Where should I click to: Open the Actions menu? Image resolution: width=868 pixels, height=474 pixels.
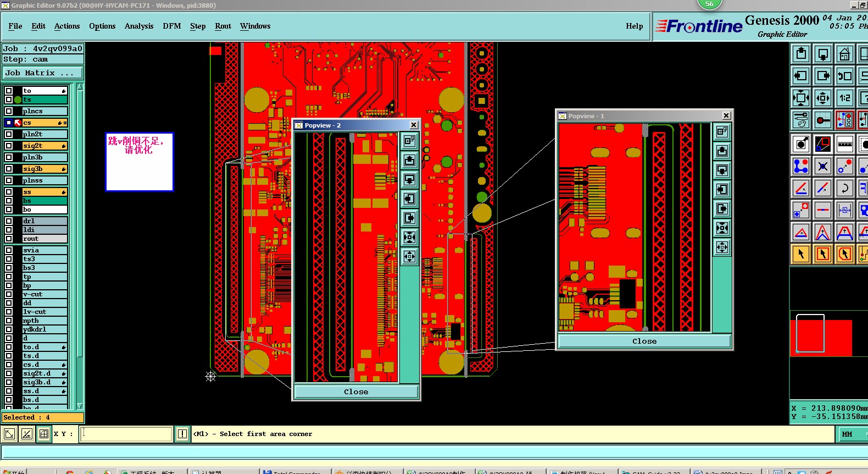coord(67,26)
